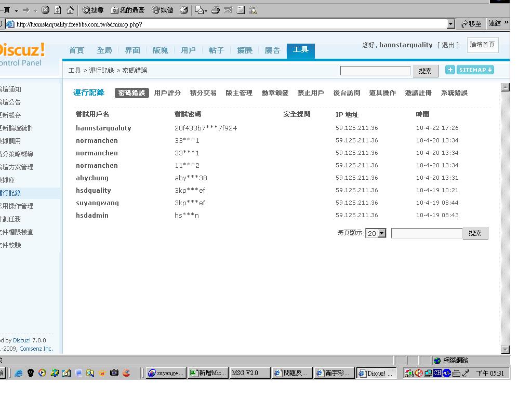Click the page scrollbar down arrow
The height and width of the screenshot is (399, 532).
click(x=505, y=349)
